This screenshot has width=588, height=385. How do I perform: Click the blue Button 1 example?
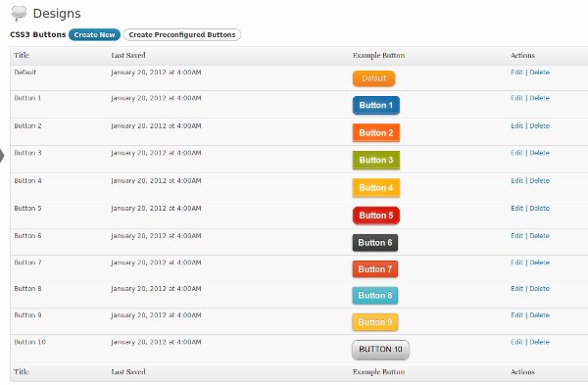point(376,105)
